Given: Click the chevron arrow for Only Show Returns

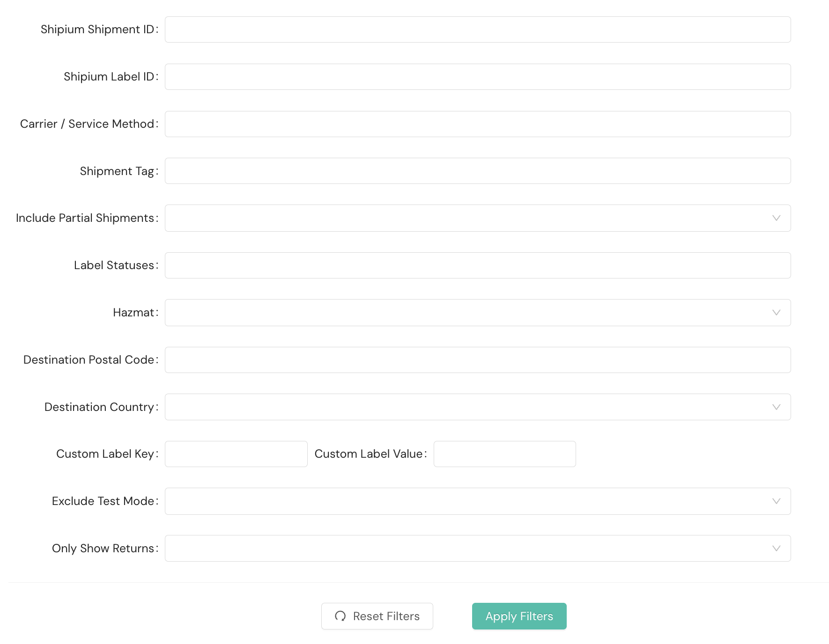Looking at the screenshot, I should [776, 549].
